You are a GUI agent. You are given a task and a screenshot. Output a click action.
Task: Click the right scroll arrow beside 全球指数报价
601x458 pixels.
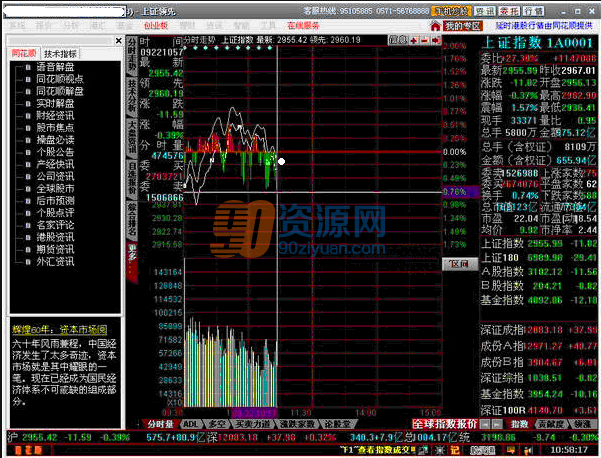[x=497, y=424]
